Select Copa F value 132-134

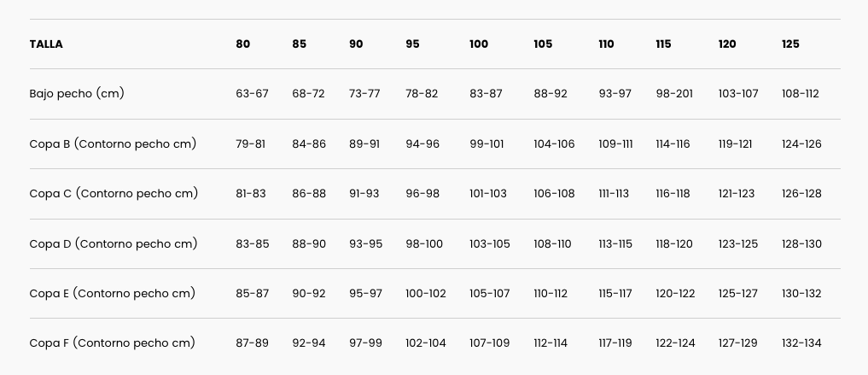click(x=801, y=343)
